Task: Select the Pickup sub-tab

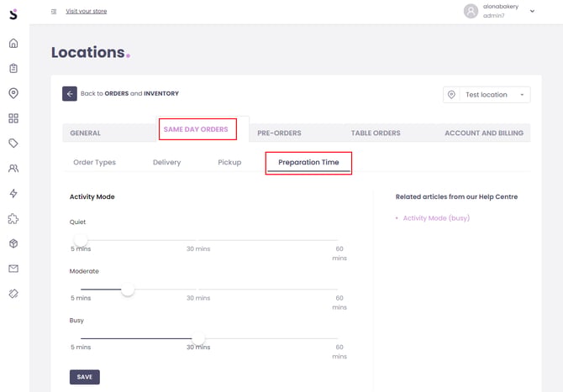Action: [x=229, y=162]
